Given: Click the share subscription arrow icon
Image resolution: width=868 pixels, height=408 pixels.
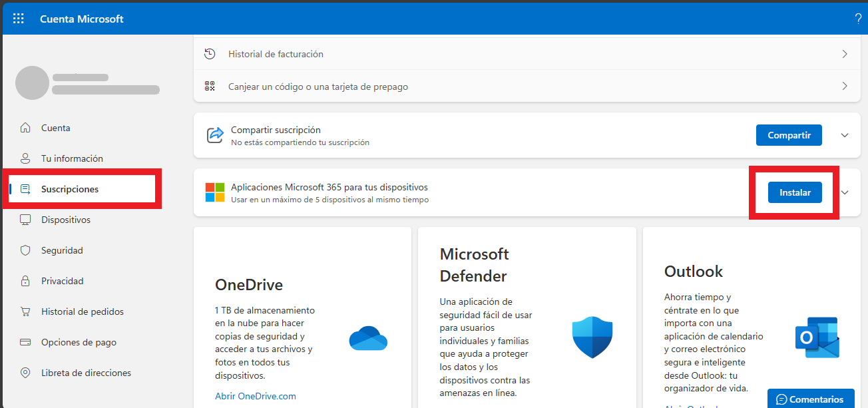Looking at the screenshot, I should point(215,135).
